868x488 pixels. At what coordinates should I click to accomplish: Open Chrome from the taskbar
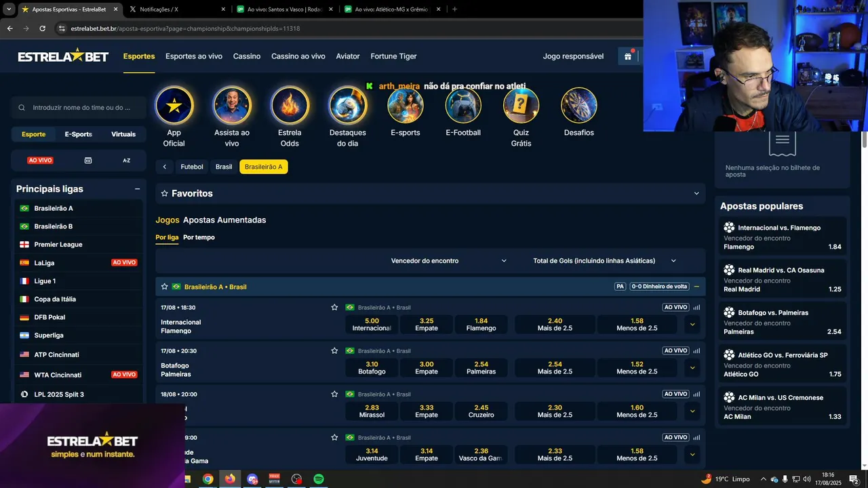click(x=208, y=479)
